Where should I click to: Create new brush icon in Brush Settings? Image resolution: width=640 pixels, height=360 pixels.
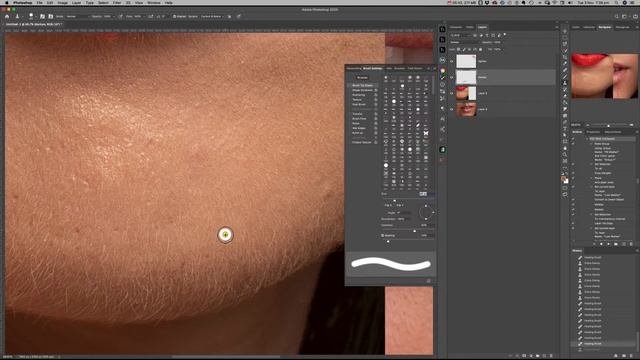(429, 281)
